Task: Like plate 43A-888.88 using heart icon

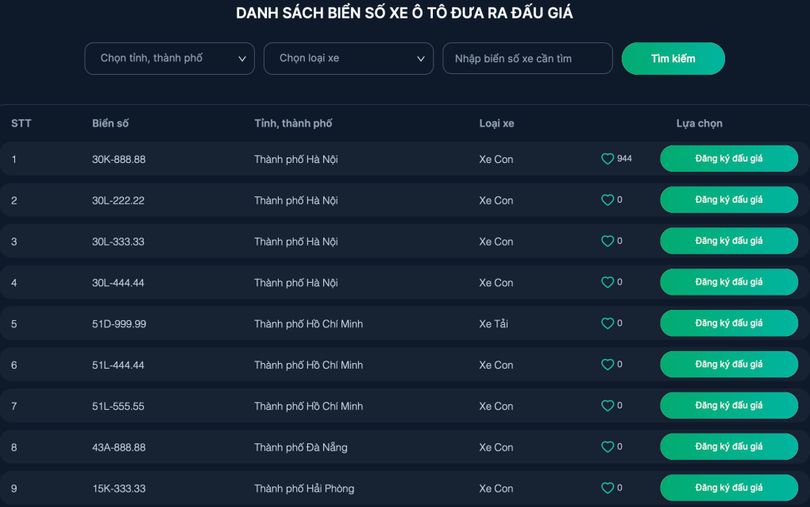Action: (607, 447)
